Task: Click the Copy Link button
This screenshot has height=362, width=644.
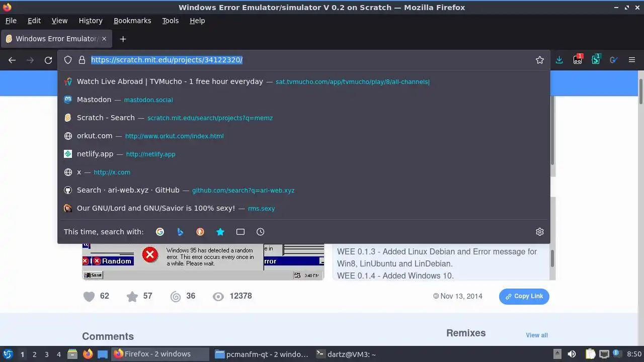Action: pyautogui.click(x=524, y=297)
